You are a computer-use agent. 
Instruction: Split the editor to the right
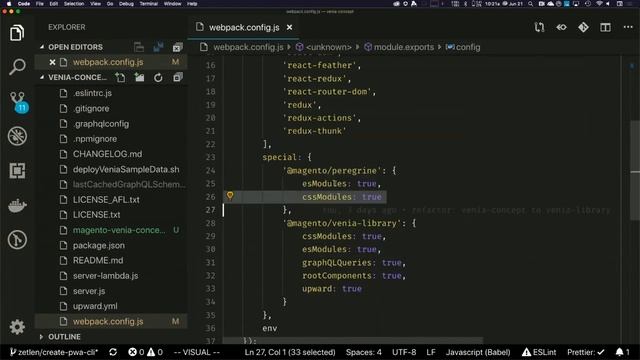pos(605,27)
